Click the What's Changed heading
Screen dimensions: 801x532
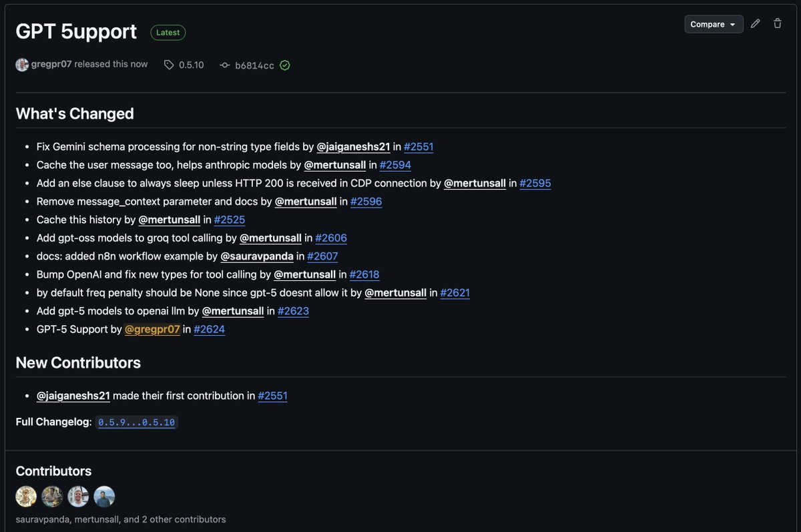[75, 113]
